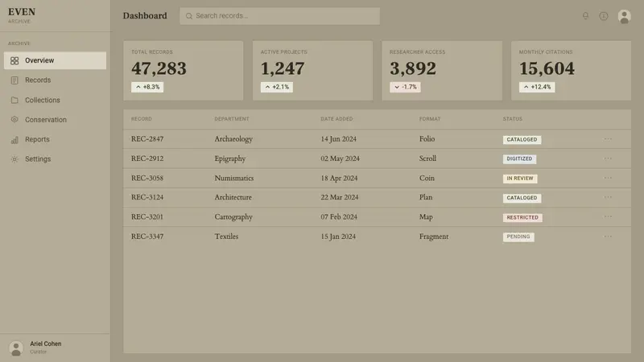Sort by the Format column header
This screenshot has width=644, height=362.
[430, 119]
